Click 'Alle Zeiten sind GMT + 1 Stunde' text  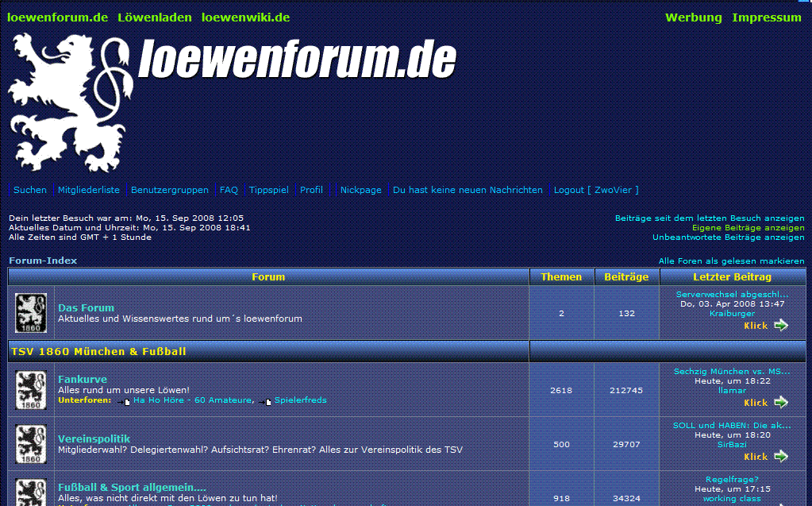(80, 238)
